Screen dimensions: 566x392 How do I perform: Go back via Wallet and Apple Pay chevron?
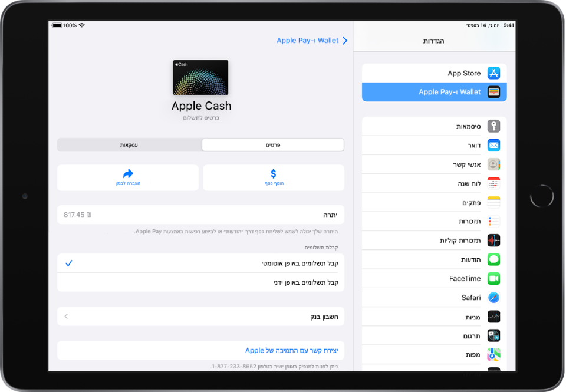[345, 41]
